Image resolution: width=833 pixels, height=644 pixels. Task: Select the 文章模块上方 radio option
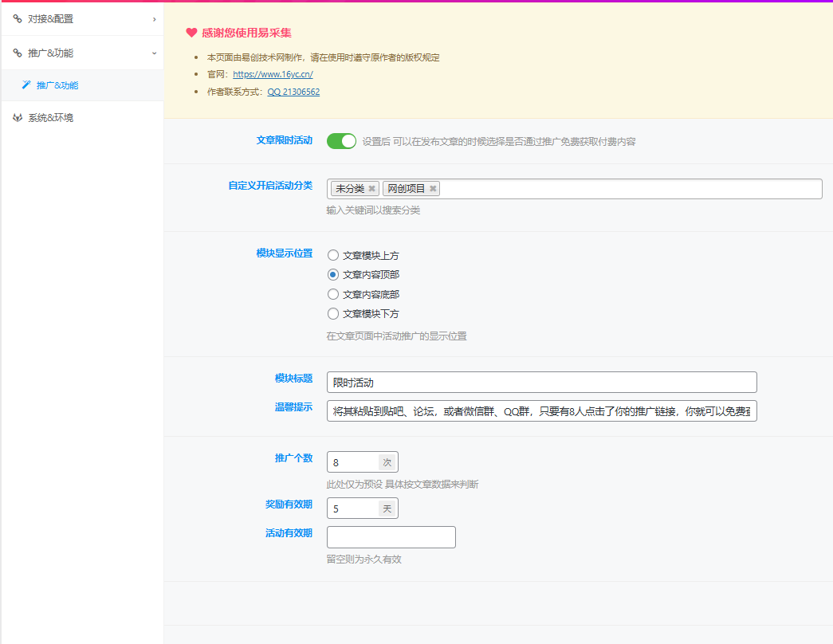(x=332, y=255)
